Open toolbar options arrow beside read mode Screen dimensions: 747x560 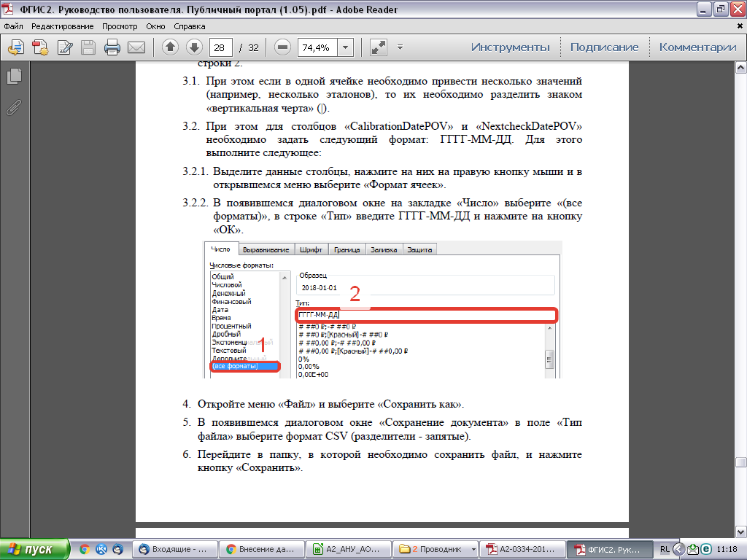coord(400,47)
